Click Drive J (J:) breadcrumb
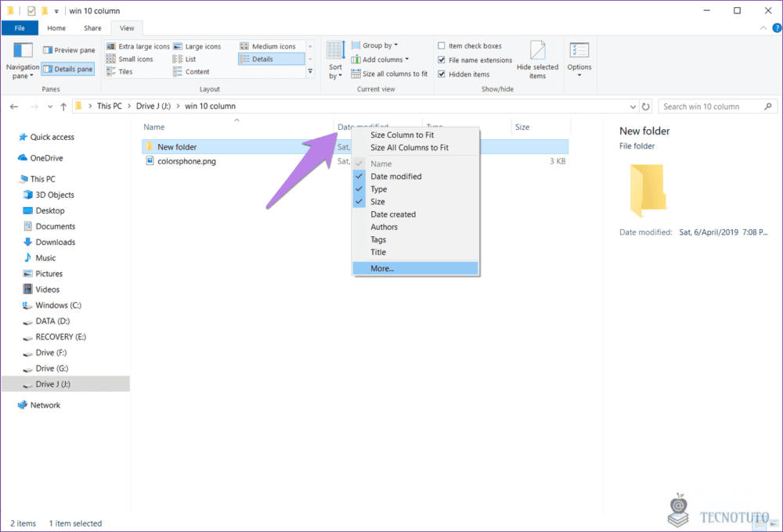783x532 pixels. click(153, 106)
